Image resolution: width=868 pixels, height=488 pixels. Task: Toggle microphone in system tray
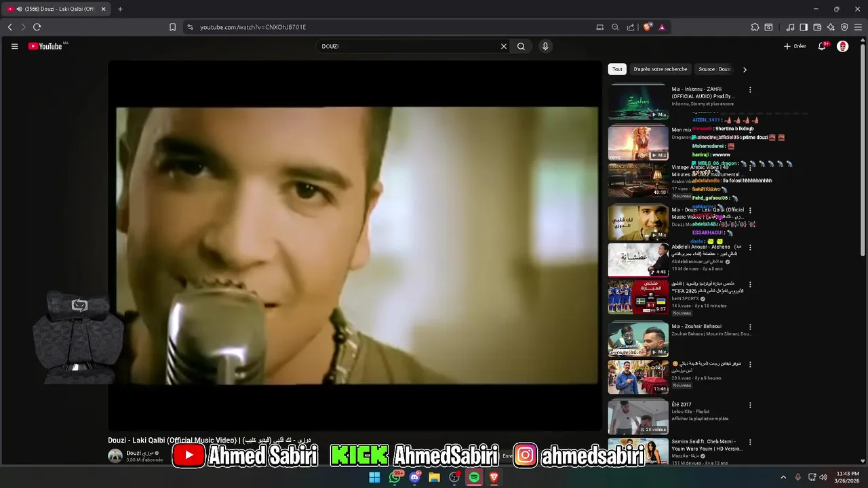click(x=797, y=477)
